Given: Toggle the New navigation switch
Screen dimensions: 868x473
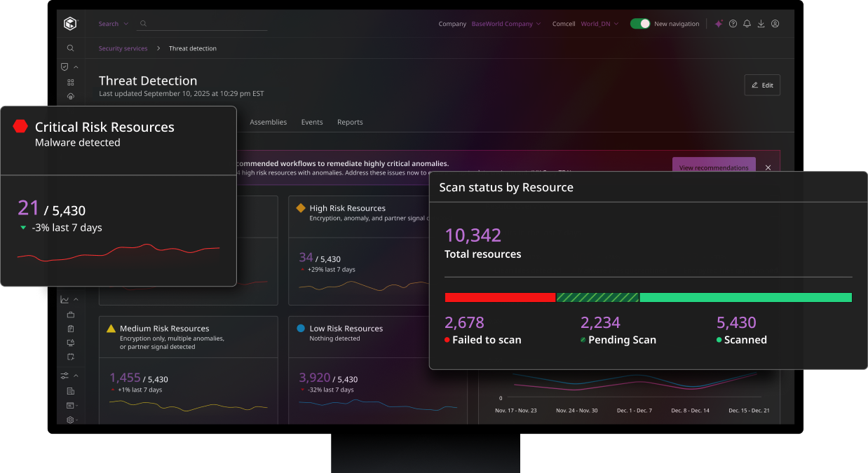Looking at the screenshot, I should (x=639, y=24).
